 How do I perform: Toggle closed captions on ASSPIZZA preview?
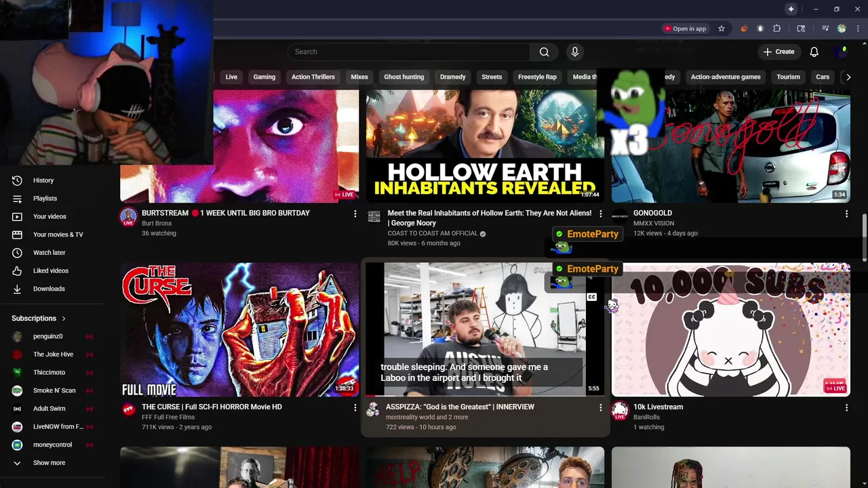click(x=592, y=297)
